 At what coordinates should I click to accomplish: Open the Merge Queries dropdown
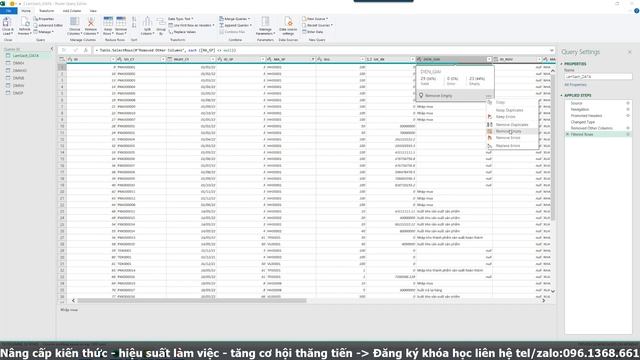(x=235, y=19)
